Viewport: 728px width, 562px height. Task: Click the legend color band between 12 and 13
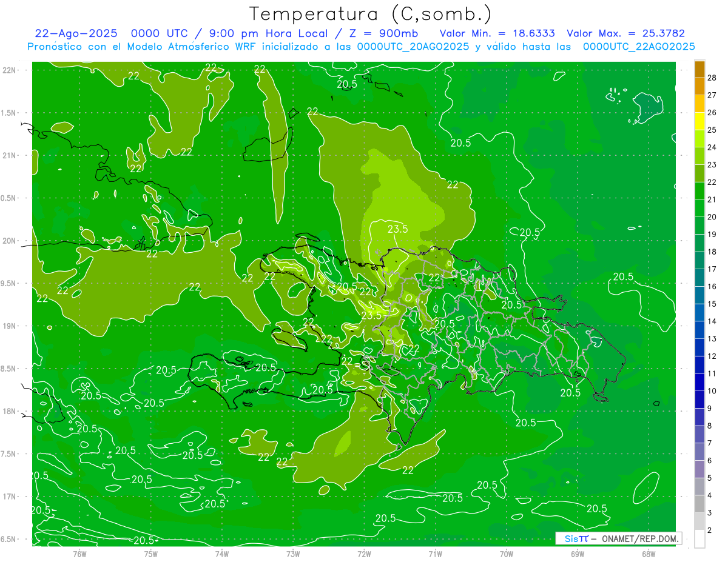[x=699, y=347]
